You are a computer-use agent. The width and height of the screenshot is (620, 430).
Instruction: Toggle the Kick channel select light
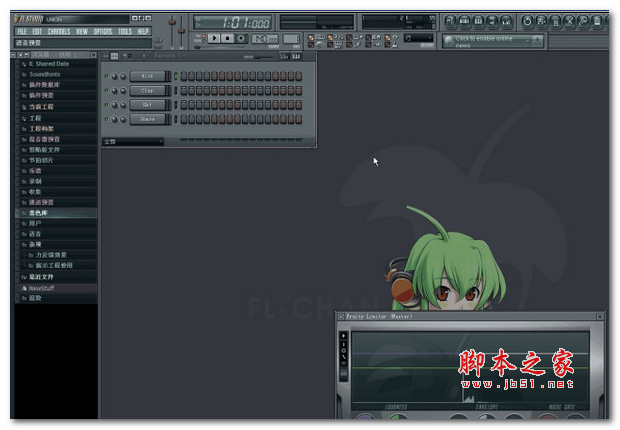click(x=176, y=76)
